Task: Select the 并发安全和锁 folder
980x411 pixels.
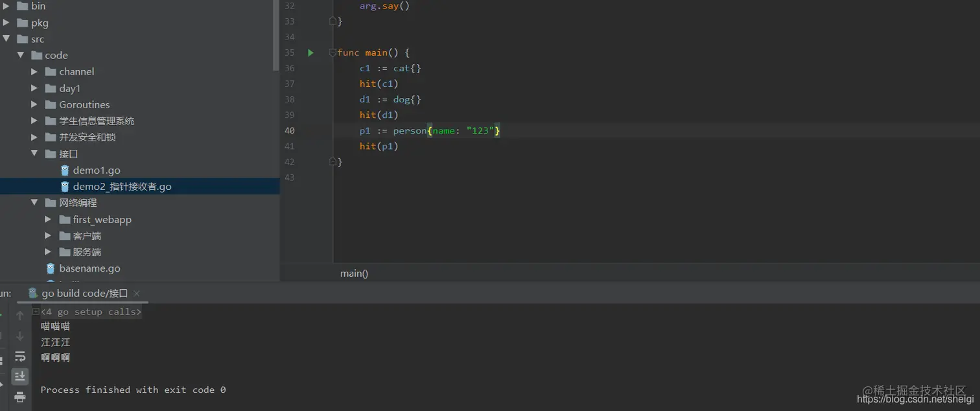Action: tap(87, 137)
